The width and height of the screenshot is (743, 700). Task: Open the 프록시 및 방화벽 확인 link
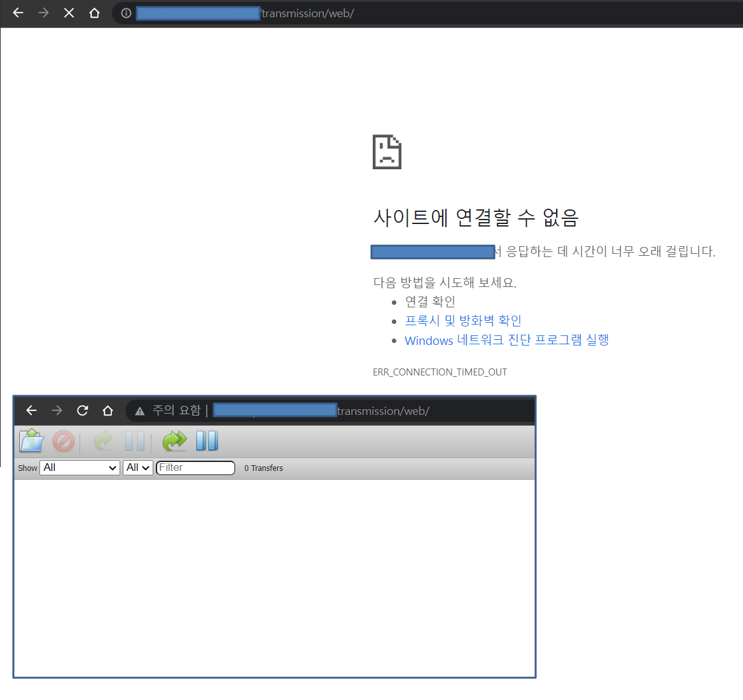(x=463, y=321)
